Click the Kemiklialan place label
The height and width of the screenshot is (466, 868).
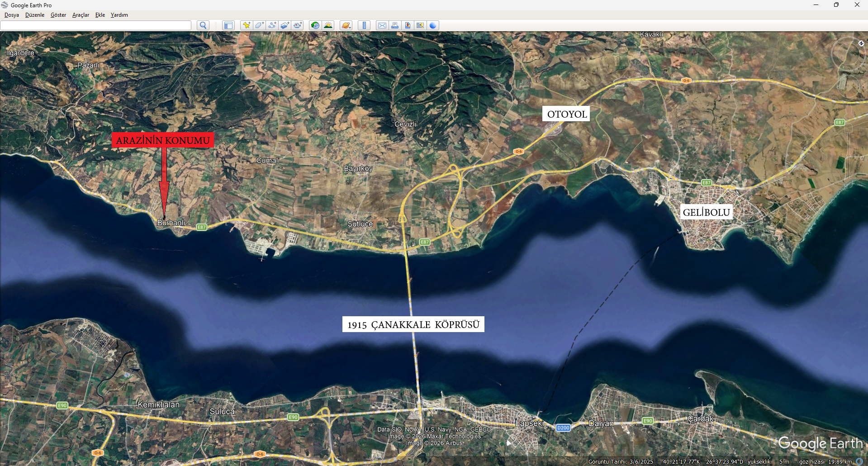pyautogui.click(x=159, y=404)
